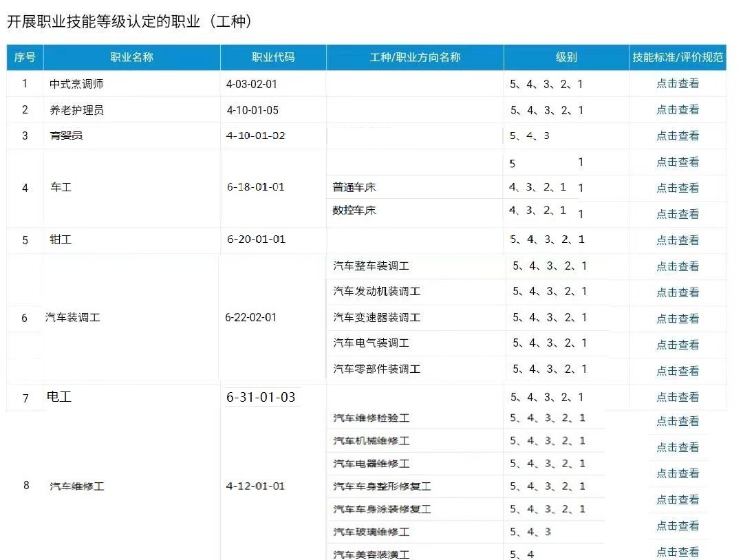View standard for 数控车床 direction
The width and height of the screenshot is (743, 560).
(678, 214)
